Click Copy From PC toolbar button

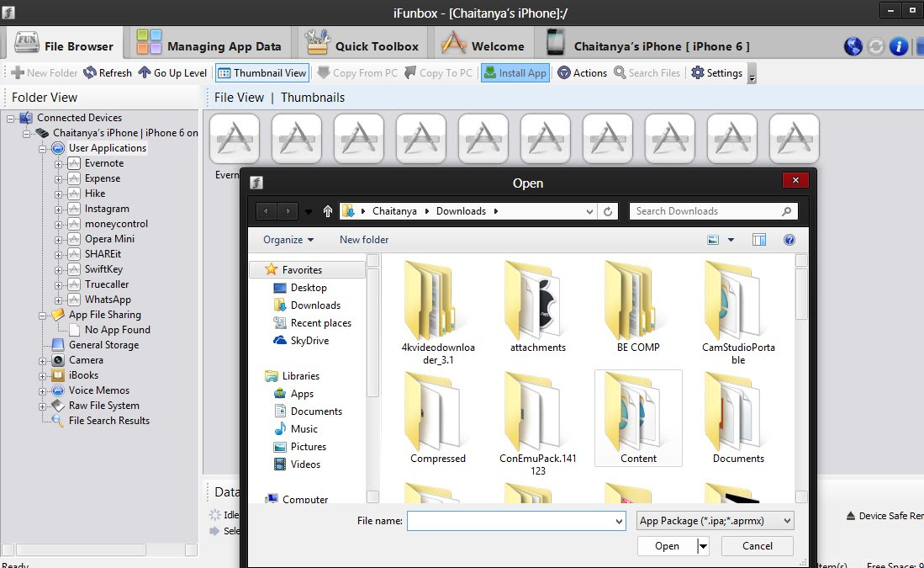(357, 73)
